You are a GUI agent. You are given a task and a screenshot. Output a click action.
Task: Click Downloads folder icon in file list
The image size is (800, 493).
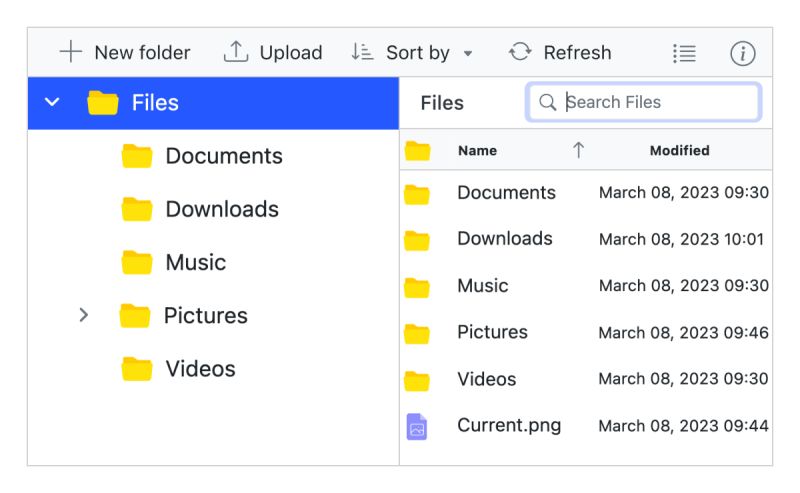click(x=417, y=240)
